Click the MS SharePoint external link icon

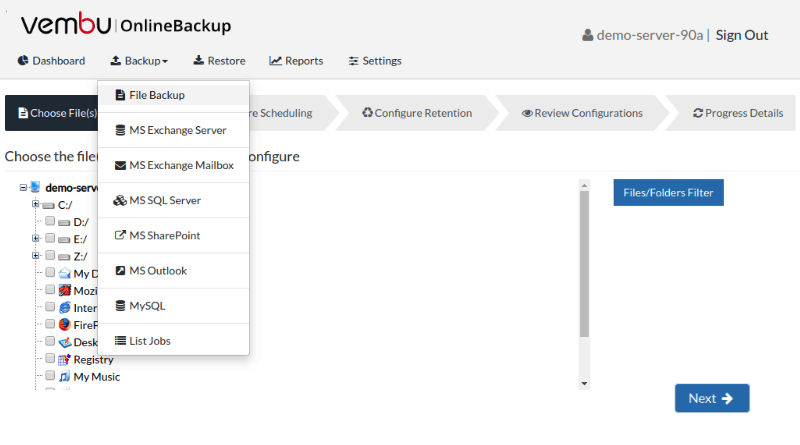[120, 235]
